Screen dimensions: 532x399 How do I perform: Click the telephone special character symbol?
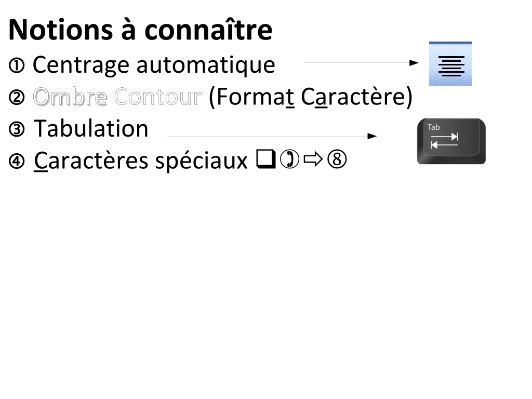[x=290, y=159]
